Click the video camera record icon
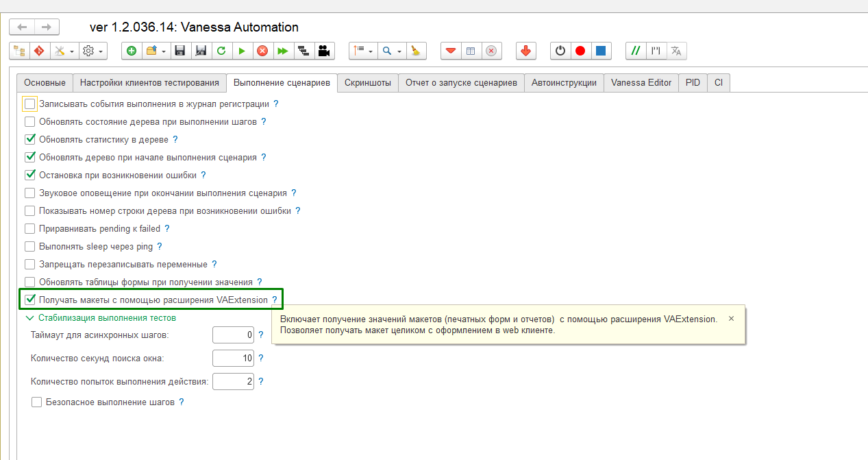The width and height of the screenshot is (868, 460). (x=323, y=51)
